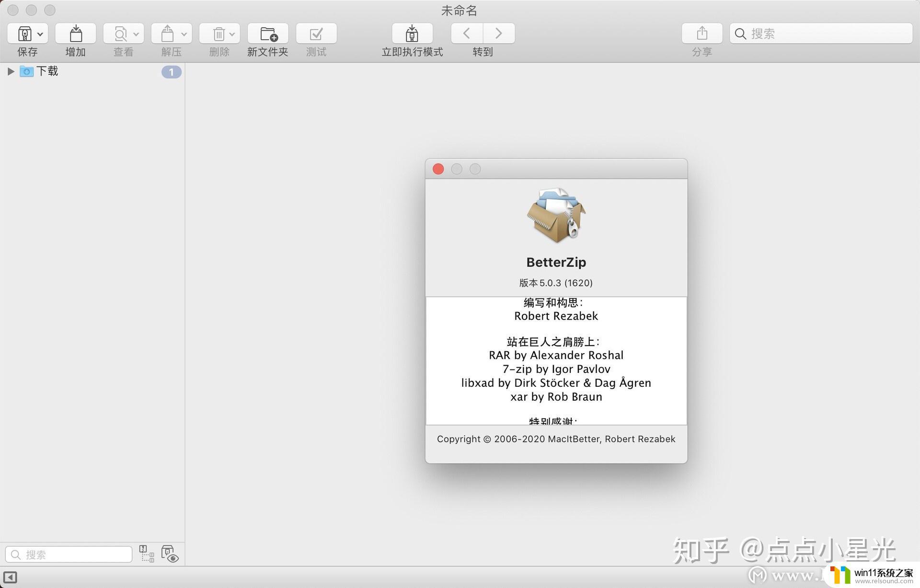
Task: Click the Delete (删除) trash icon
Action: (x=218, y=34)
